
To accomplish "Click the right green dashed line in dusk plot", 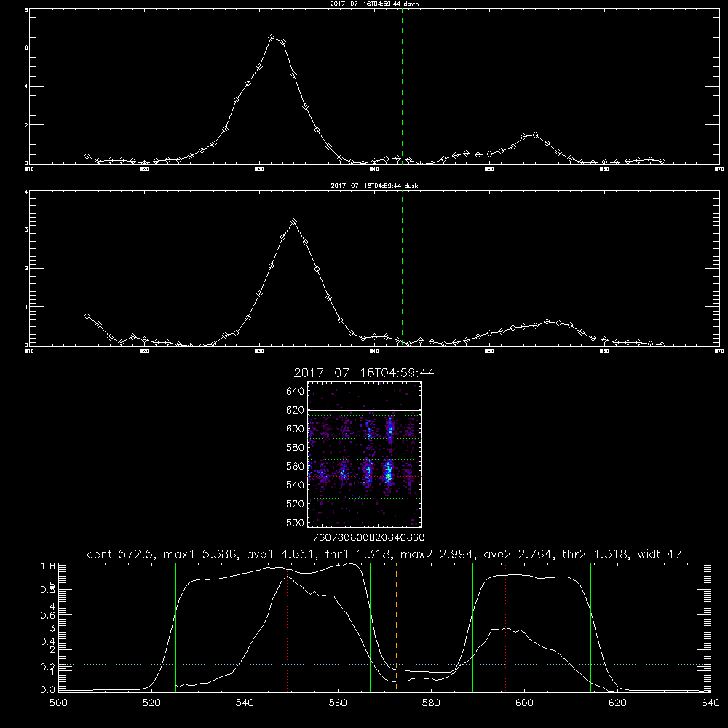I will pos(402,268).
